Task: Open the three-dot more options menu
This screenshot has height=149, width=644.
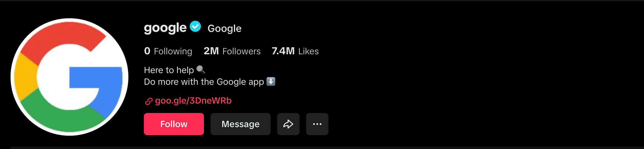Action: pyautogui.click(x=317, y=124)
